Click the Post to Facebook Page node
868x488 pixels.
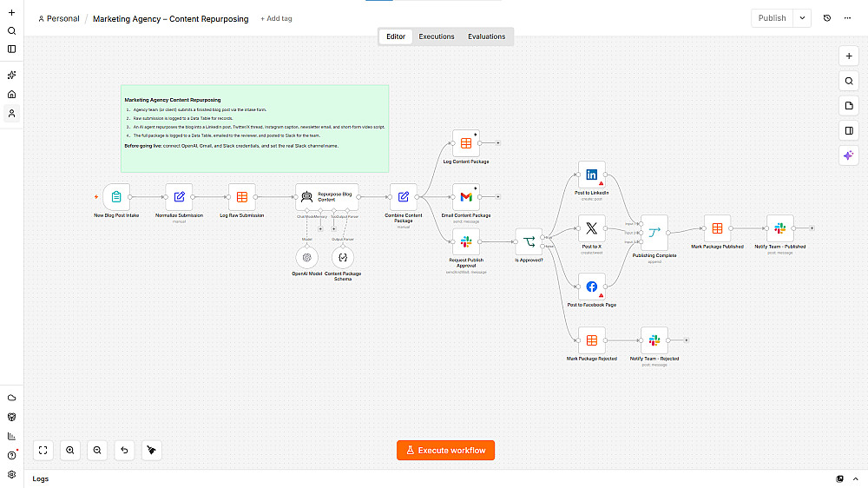click(x=591, y=287)
